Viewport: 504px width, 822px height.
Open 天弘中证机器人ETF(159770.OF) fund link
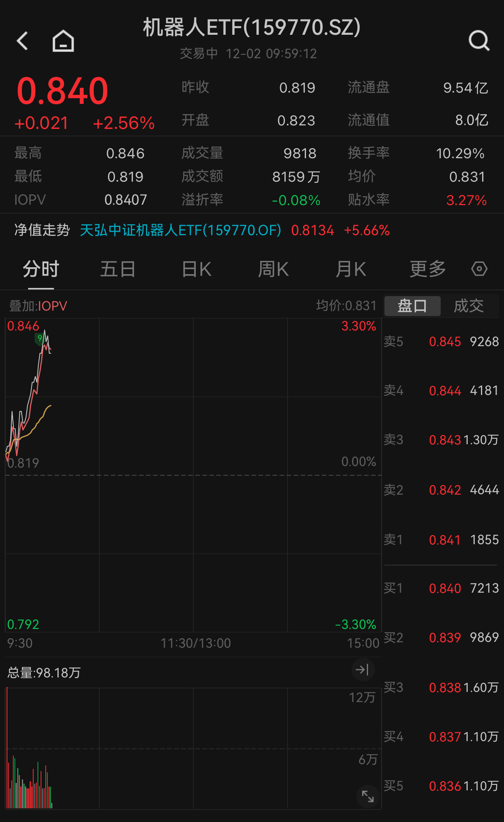point(181,231)
